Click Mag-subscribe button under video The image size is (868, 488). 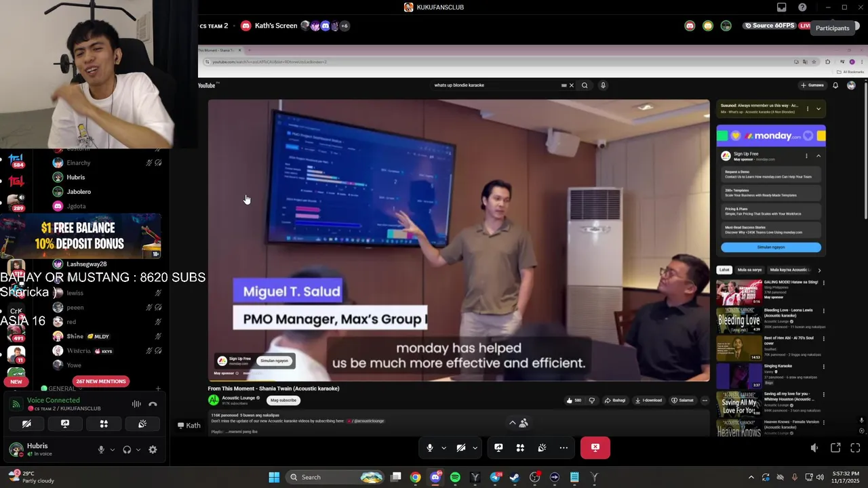pyautogui.click(x=283, y=400)
